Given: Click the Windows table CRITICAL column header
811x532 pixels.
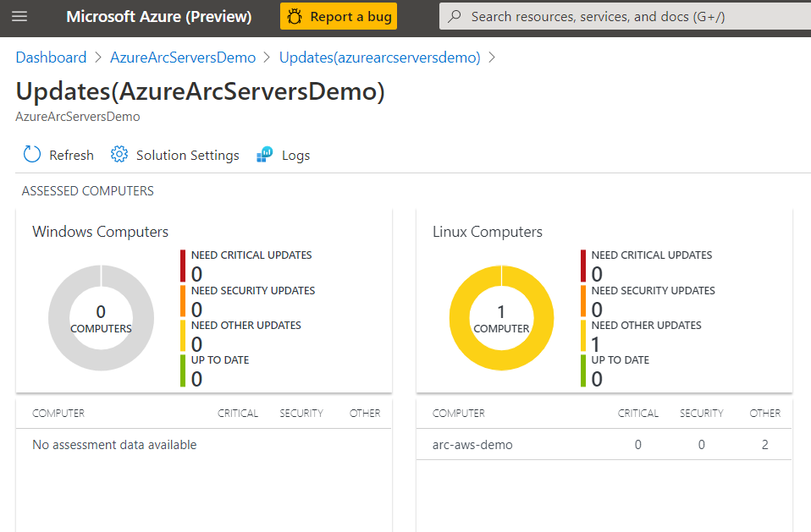Looking at the screenshot, I should (237, 414).
